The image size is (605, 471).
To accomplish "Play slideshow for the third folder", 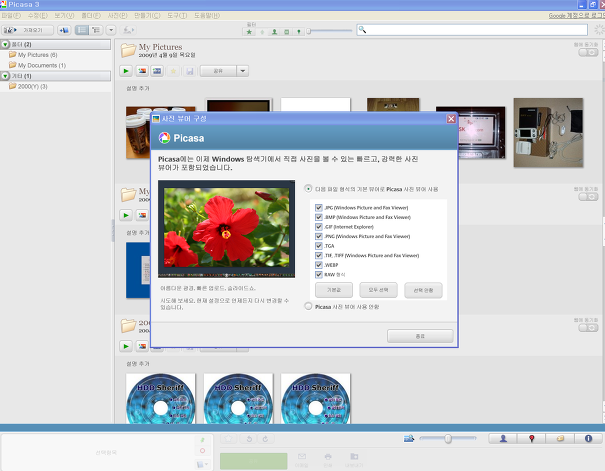I will click(x=126, y=346).
